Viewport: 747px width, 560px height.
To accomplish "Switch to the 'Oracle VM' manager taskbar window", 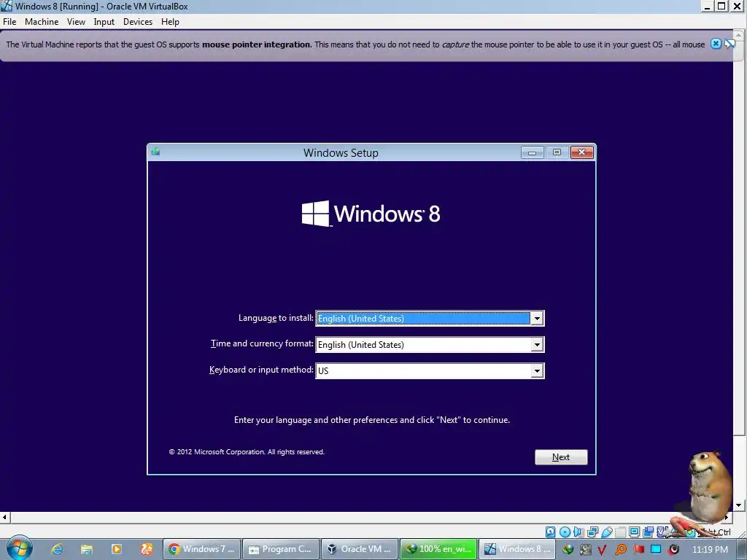I will coord(360,549).
